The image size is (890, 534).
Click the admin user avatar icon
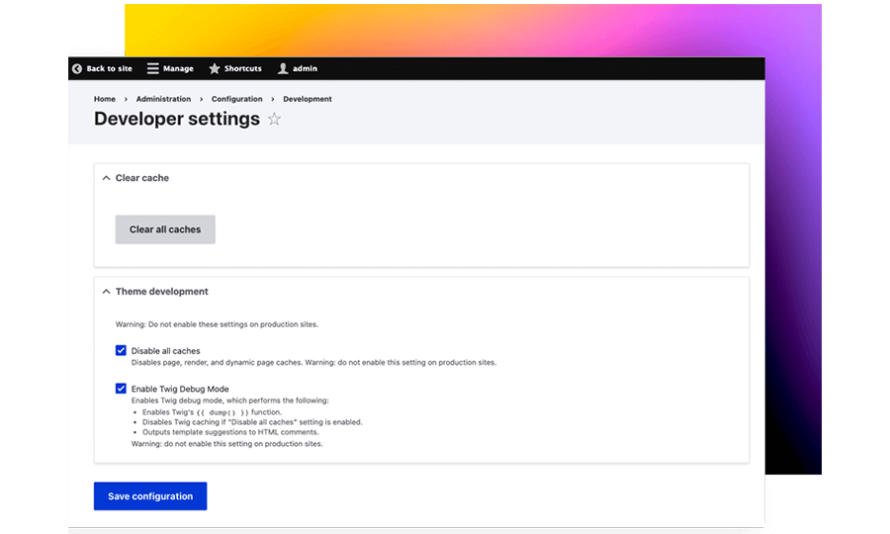click(283, 69)
